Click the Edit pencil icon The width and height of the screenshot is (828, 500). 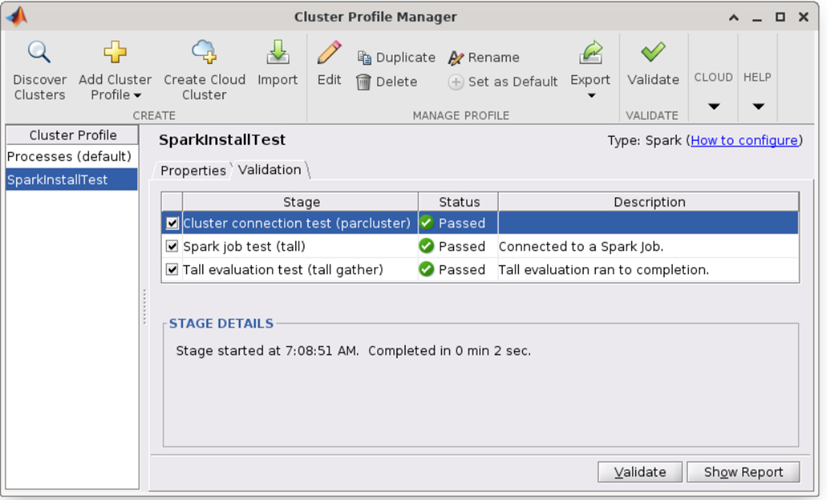pyautogui.click(x=329, y=53)
